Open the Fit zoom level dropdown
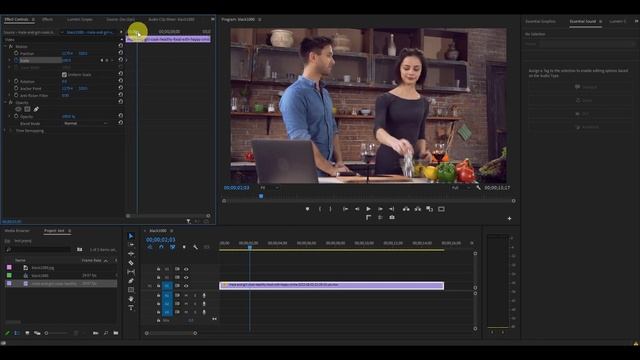 (x=269, y=188)
